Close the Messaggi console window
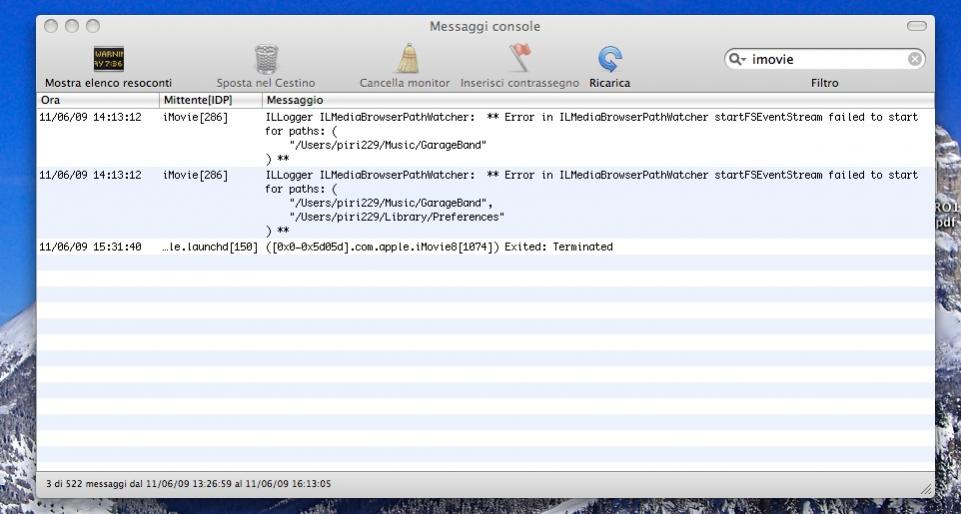 click(x=51, y=26)
